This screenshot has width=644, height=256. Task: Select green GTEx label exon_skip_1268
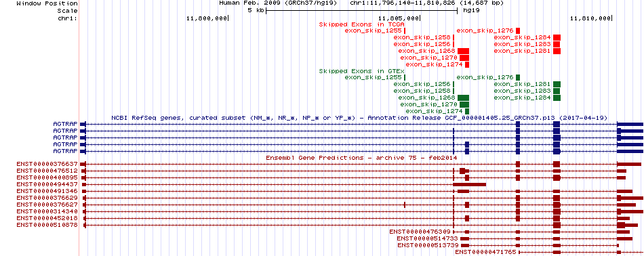tap(426, 98)
